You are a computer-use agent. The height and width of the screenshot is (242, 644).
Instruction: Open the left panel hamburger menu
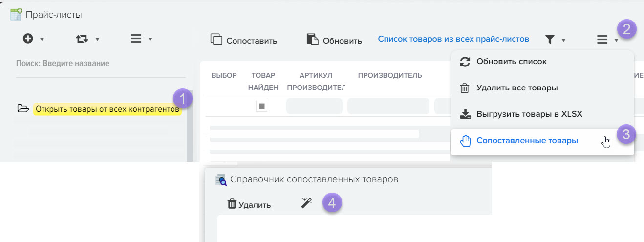pos(136,39)
